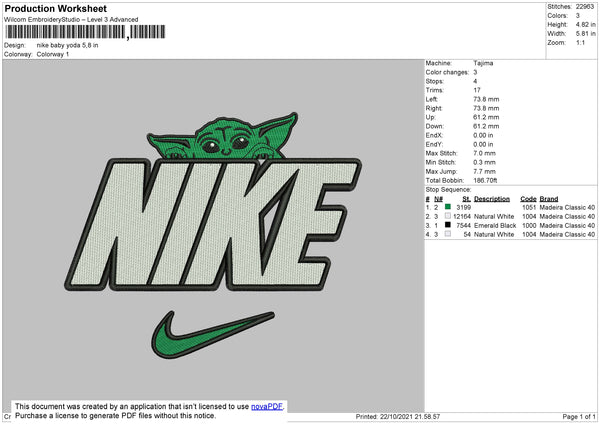Click the barcode under the worksheet title
This screenshot has width=600, height=424.
coord(85,32)
